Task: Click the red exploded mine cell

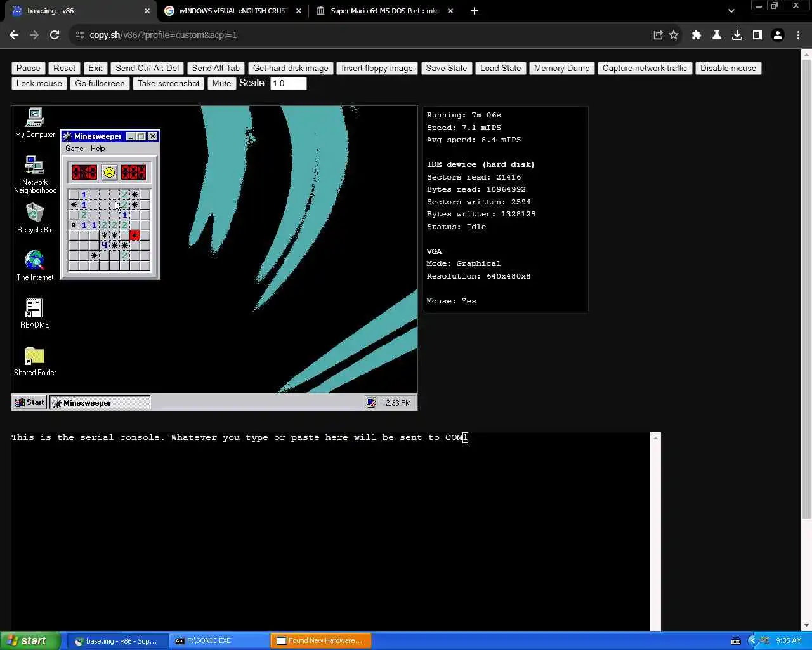Action: click(134, 235)
